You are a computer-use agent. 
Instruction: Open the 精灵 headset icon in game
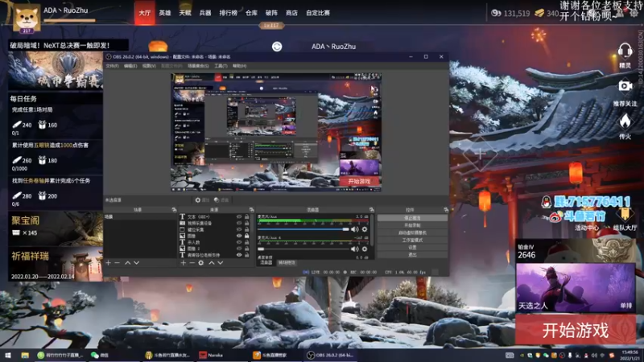tap(625, 51)
